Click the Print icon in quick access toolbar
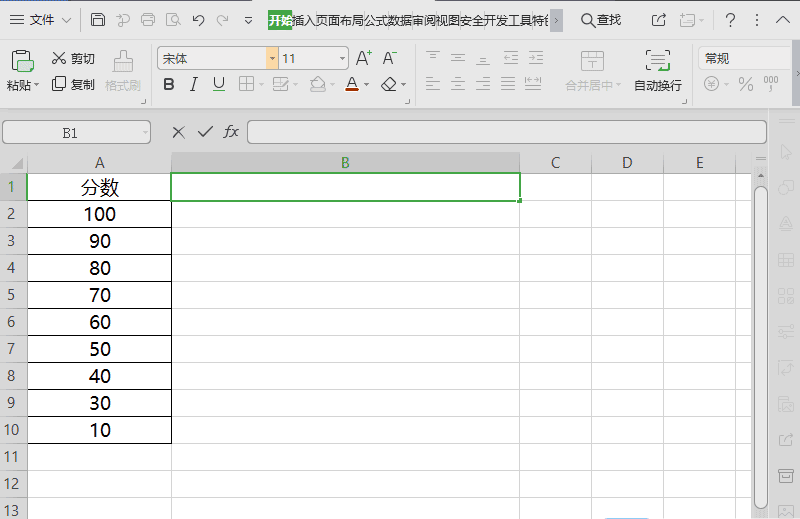800x519 pixels. [x=148, y=20]
